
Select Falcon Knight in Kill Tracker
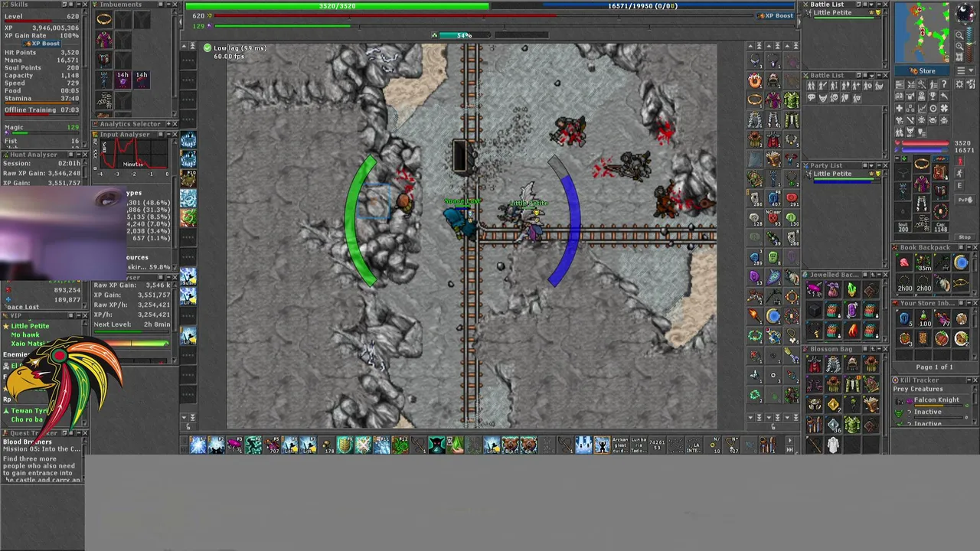[x=936, y=400]
